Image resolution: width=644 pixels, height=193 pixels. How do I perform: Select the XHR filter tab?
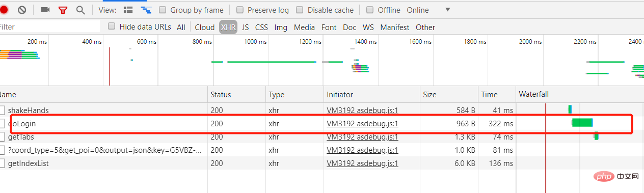pos(228,27)
